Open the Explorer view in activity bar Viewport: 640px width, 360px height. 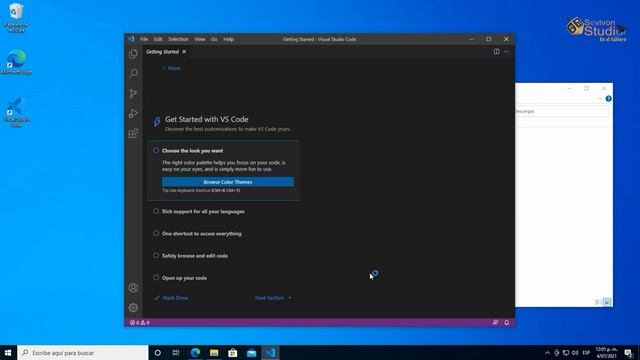point(133,54)
